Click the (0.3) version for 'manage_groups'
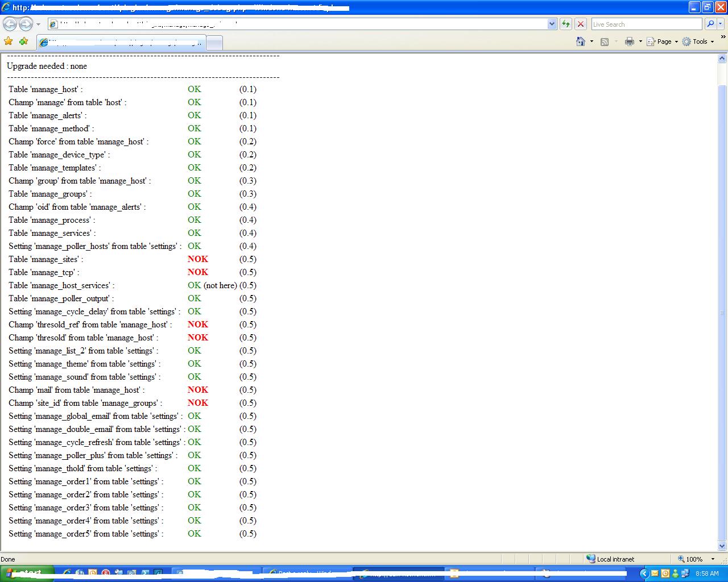Screen dimensions: 728x582 (x=248, y=194)
